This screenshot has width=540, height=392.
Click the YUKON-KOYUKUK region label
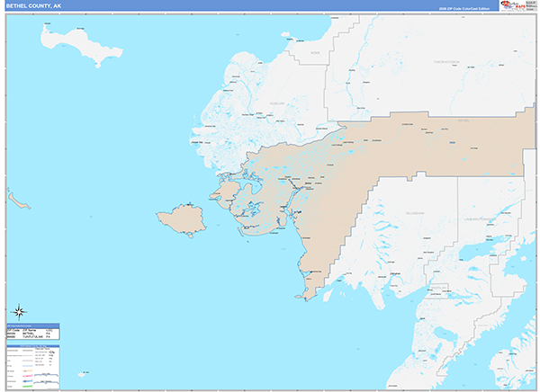pyautogui.click(x=446, y=62)
